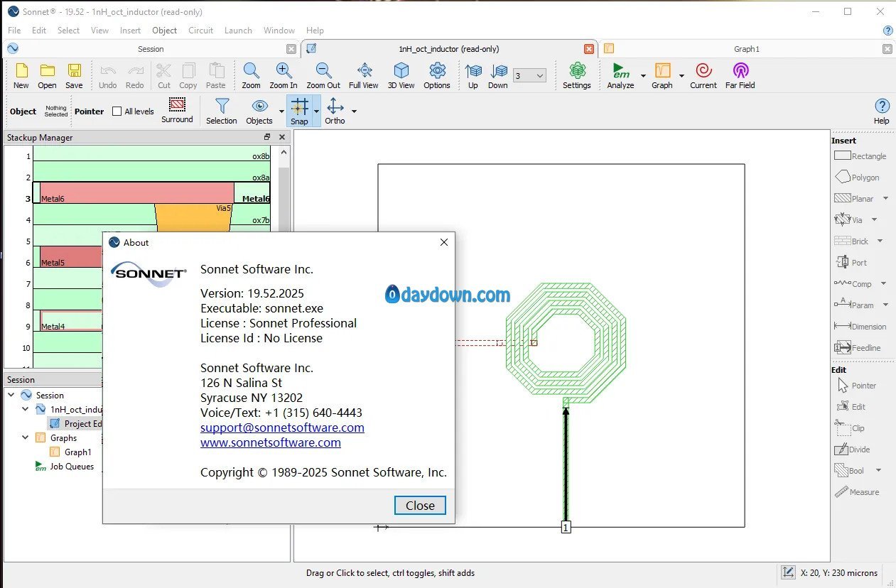Open a file with the Open icon
Viewport: 896px width, 588px height.
47,75
